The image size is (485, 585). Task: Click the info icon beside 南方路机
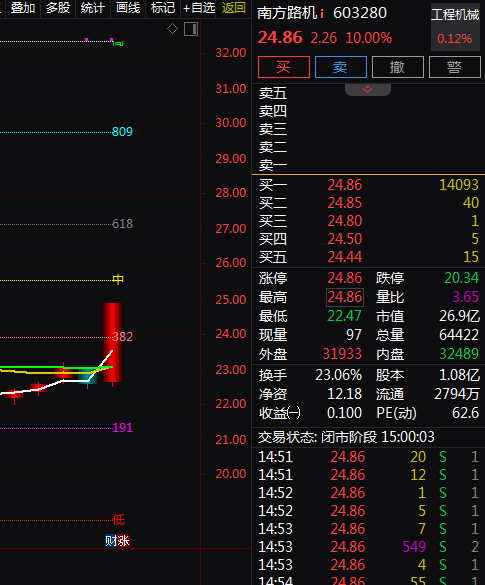tap(322, 14)
